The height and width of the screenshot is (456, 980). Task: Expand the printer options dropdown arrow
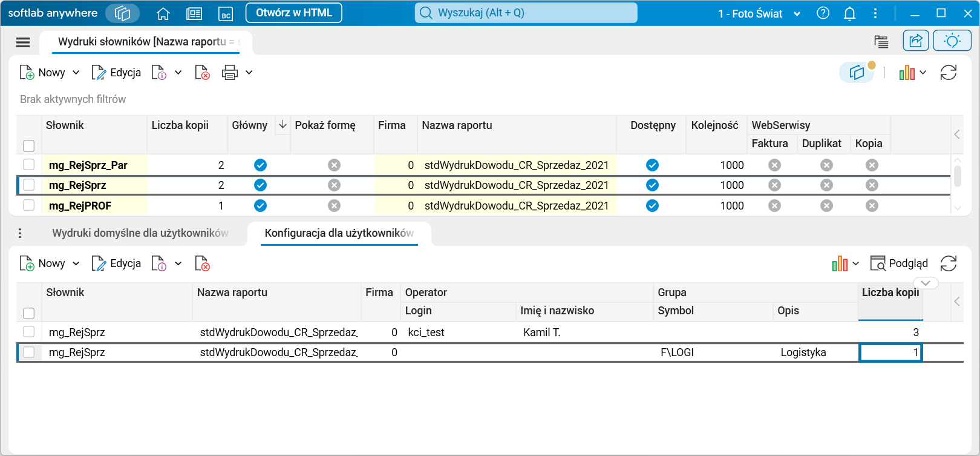[249, 73]
